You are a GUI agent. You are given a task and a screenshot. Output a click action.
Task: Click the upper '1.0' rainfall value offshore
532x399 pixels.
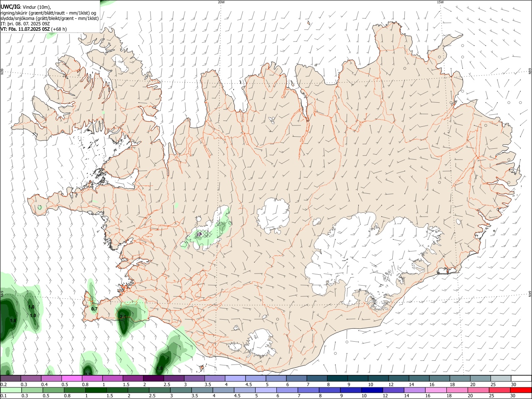tap(31, 307)
